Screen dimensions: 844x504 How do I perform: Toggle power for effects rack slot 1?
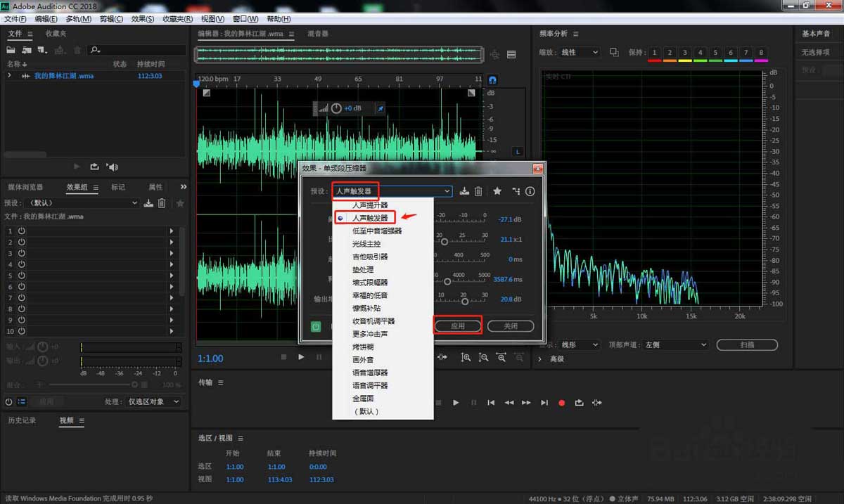(x=21, y=231)
